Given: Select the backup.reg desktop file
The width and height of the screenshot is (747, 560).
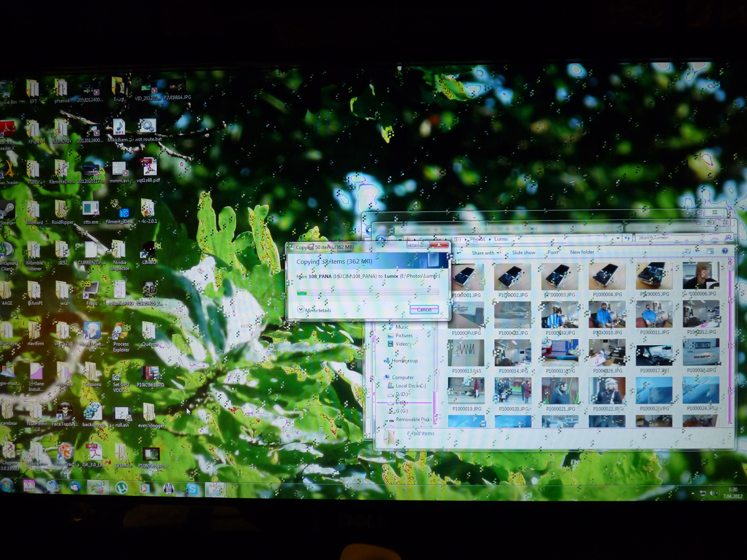Looking at the screenshot, I should point(93,414).
